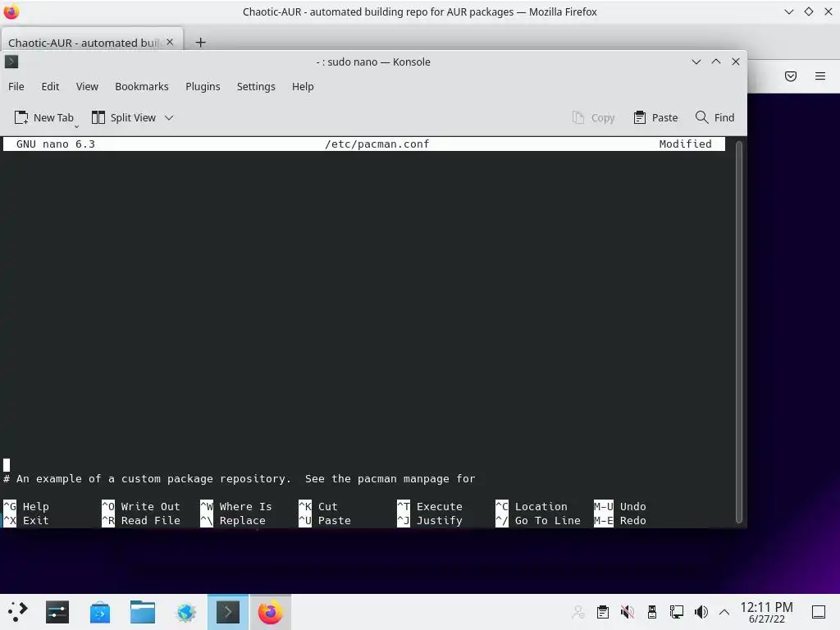This screenshot has width=840, height=630.
Task: Maximize the Konsole window
Action: [715, 62]
